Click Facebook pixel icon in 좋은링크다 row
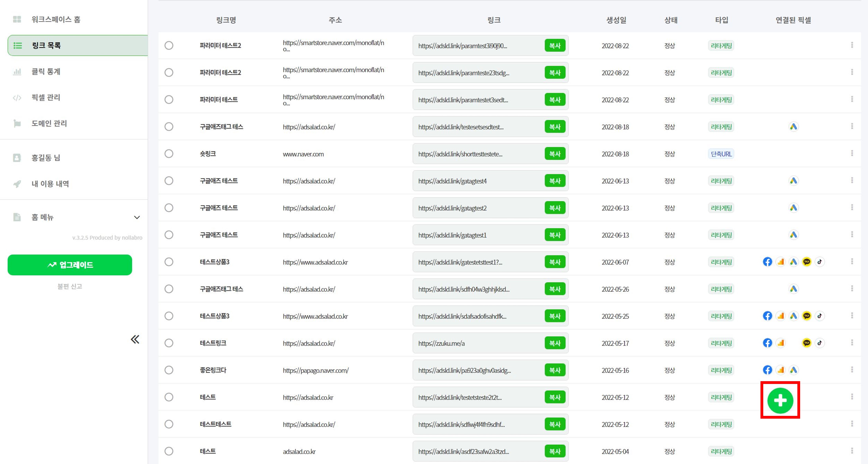The height and width of the screenshot is (464, 868). 767,370
